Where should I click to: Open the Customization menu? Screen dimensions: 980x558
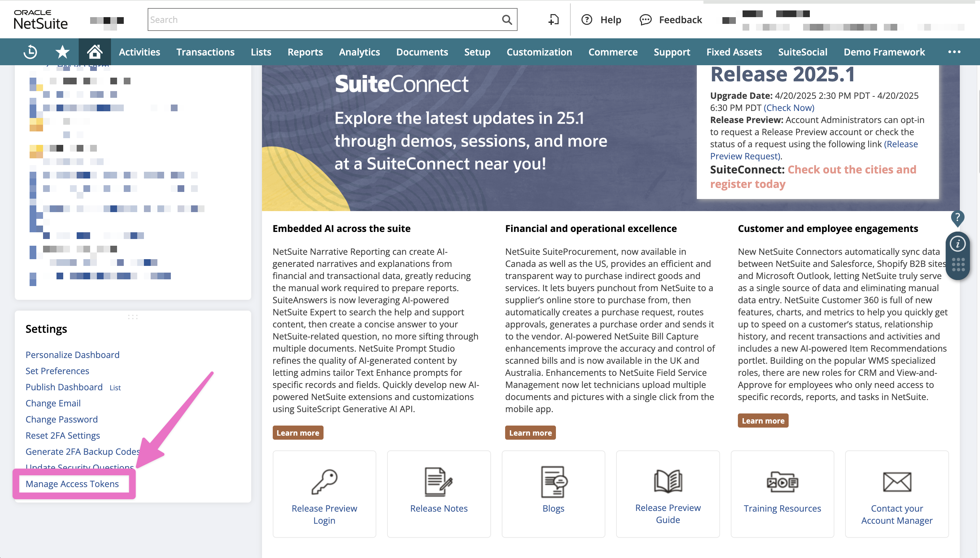pos(539,52)
